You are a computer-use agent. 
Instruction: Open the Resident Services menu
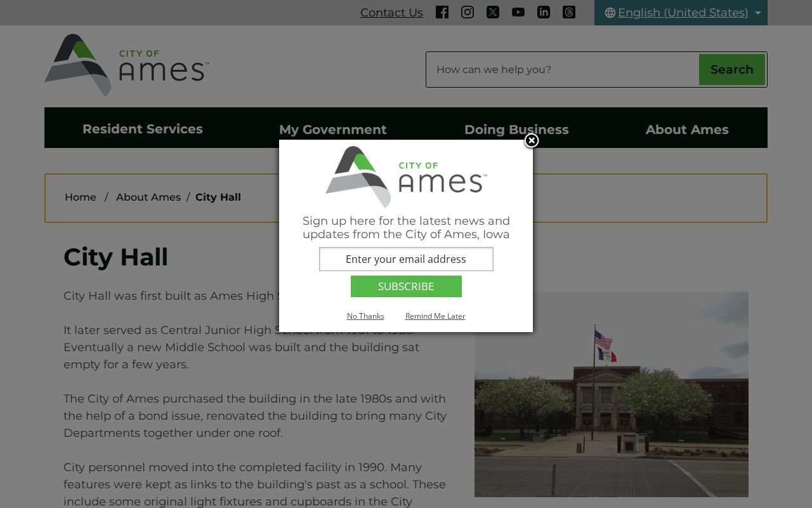143,129
